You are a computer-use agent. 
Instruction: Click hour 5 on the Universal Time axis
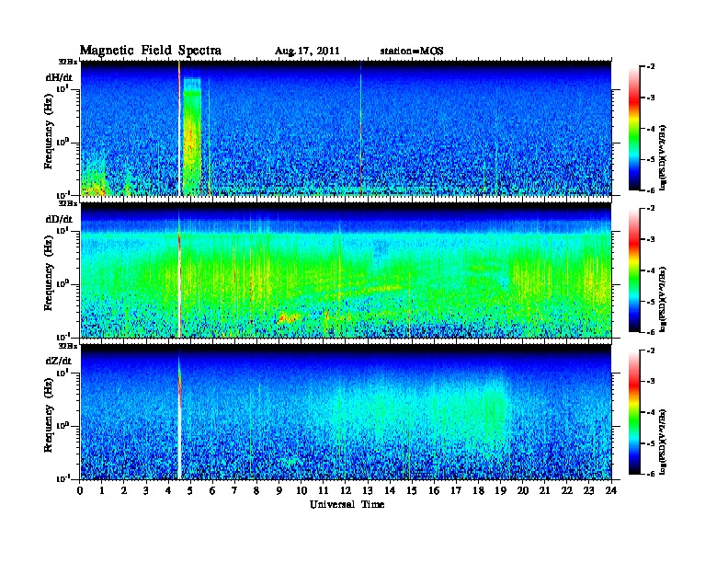[x=190, y=490]
